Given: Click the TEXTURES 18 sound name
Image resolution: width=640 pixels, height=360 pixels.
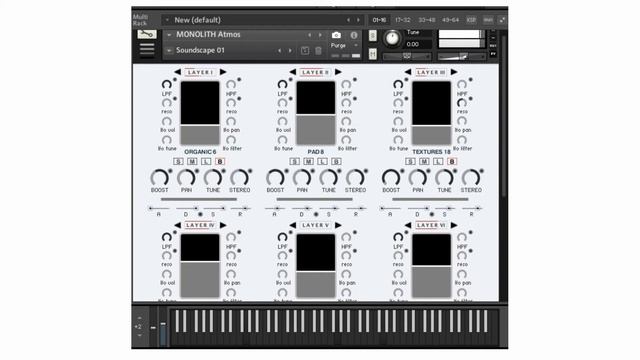Looking at the screenshot, I should coord(431,152).
